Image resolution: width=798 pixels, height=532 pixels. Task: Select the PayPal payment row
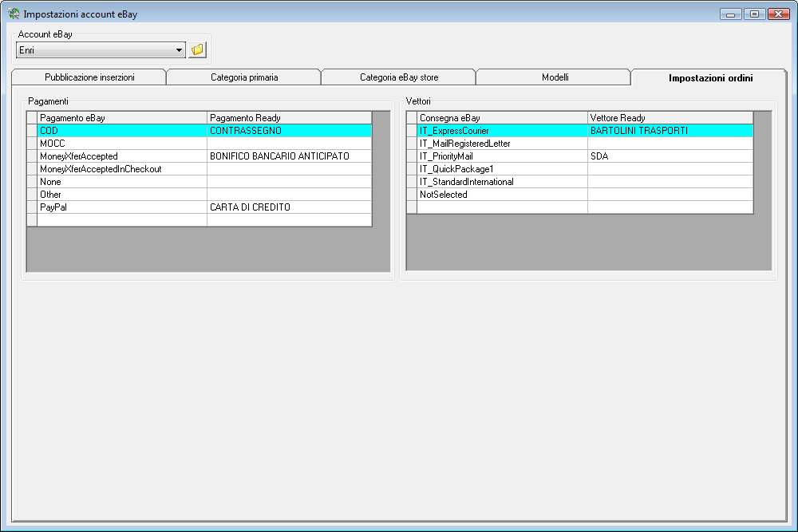122,207
